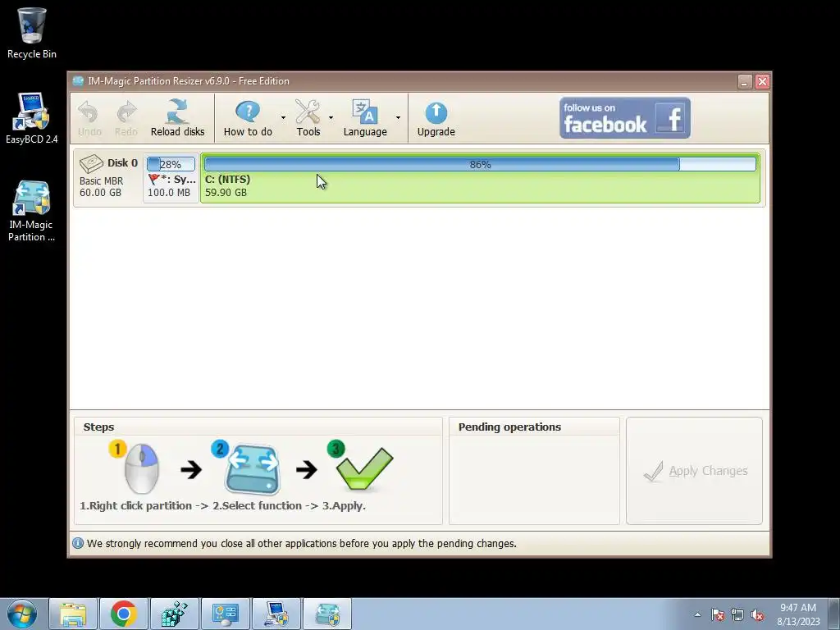Click the info icon in status bar
The width and height of the screenshot is (840, 630).
(78, 543)
